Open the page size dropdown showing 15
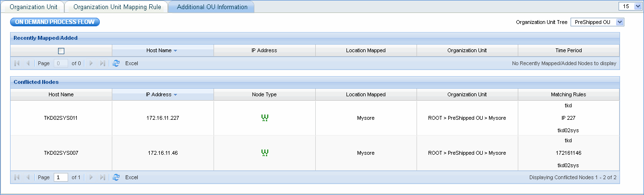The image size is (644, 195). pyautogui.click(x=637, y=6)
